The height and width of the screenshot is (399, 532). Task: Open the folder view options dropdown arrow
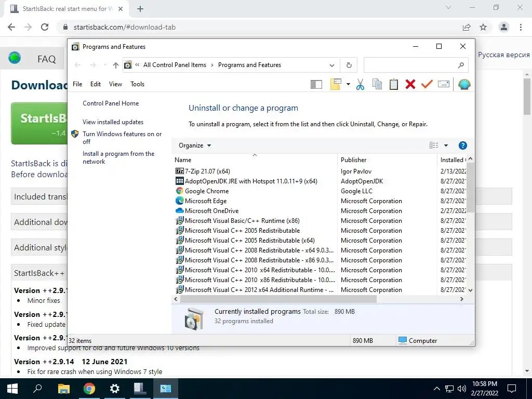(348, 84)
